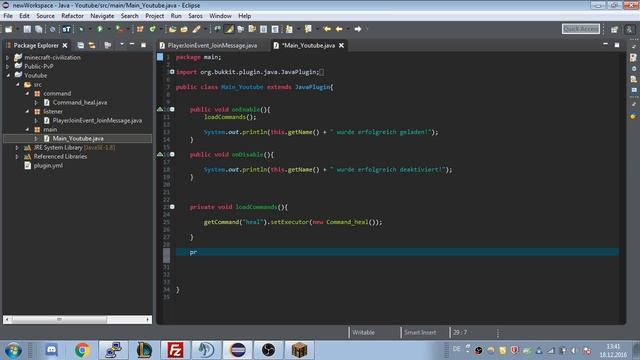Click the New Java Package toolbar icon
The width and height of the screenshot is (640, 360).
[140, 29]
